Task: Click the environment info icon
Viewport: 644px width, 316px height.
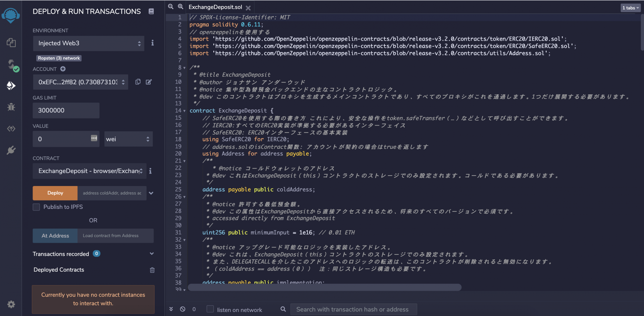Action: tap(153, 43)
